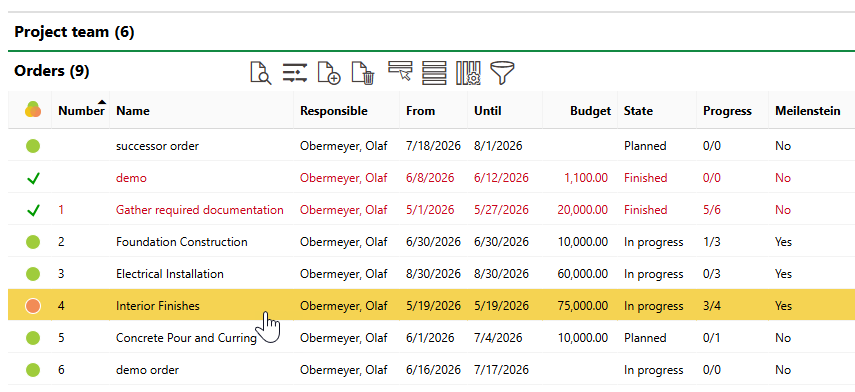Click the search document icon in Orders toolbar
Screen dimensions: 855x392
click(261, 73)
